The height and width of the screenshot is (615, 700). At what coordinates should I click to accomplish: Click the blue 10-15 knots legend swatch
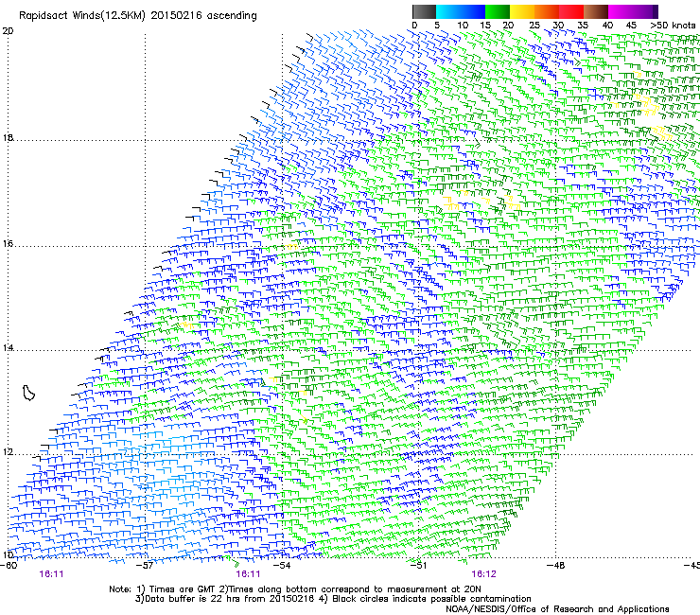pos(473,11)
